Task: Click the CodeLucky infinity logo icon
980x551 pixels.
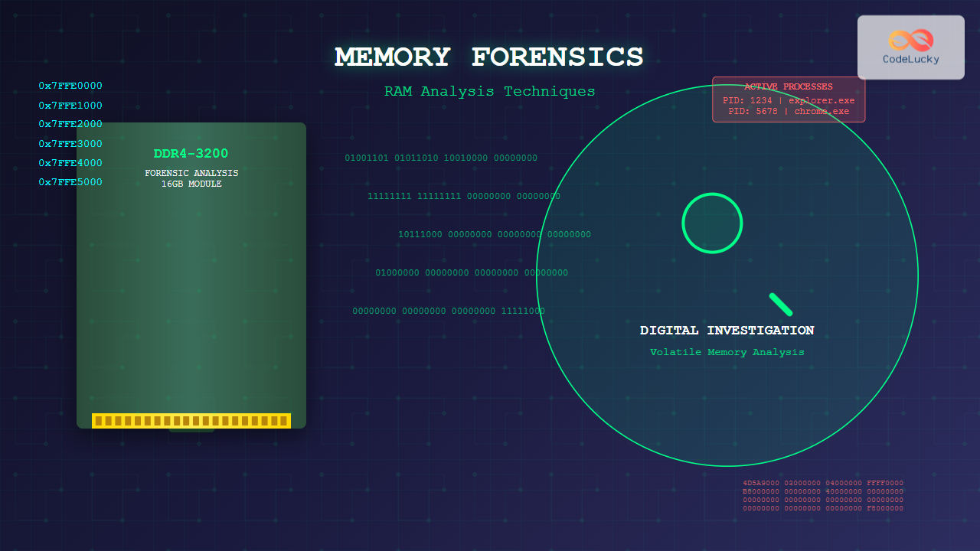Action: tap(911, 40)
